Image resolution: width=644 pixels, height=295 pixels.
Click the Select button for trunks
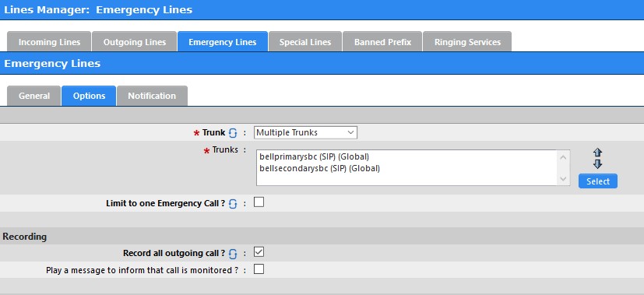pos(597,181)
